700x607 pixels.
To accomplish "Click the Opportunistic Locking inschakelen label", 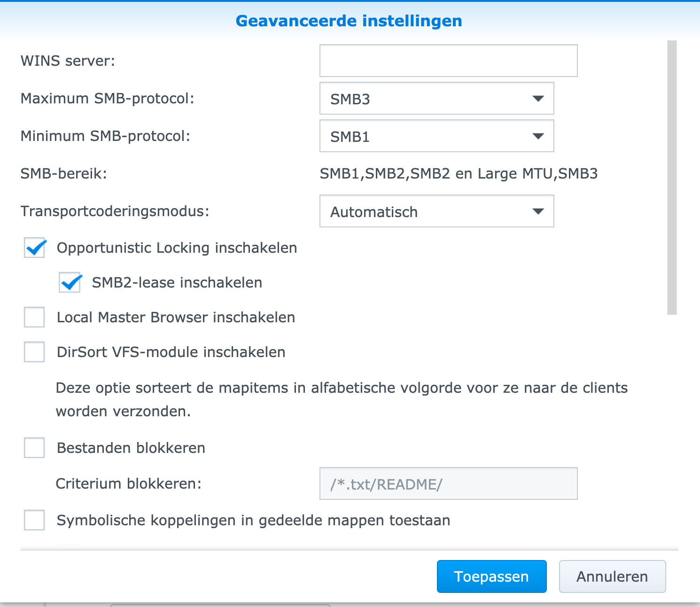I will point(177,248).
